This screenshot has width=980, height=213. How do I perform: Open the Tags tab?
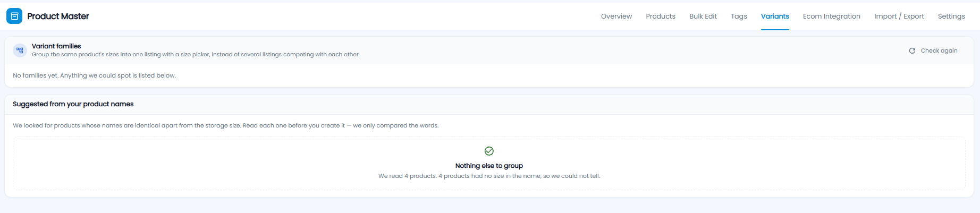[739, 16]
